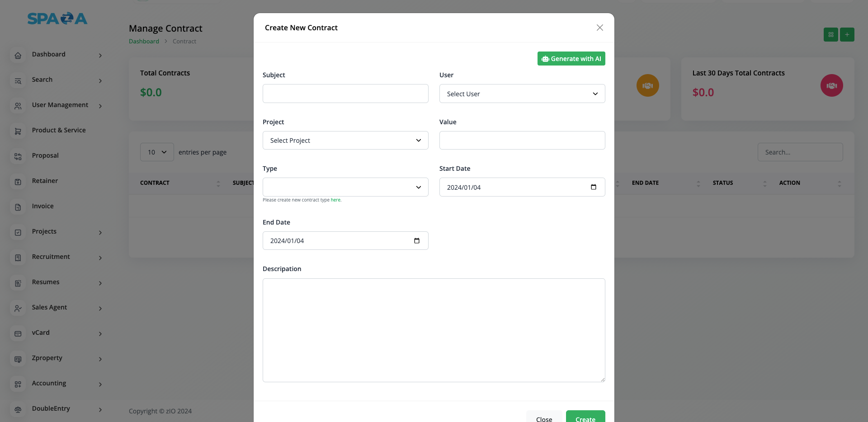Click the vCard icon in sidebar
This screenshot has width=868, height=422.
click(18, 334)
